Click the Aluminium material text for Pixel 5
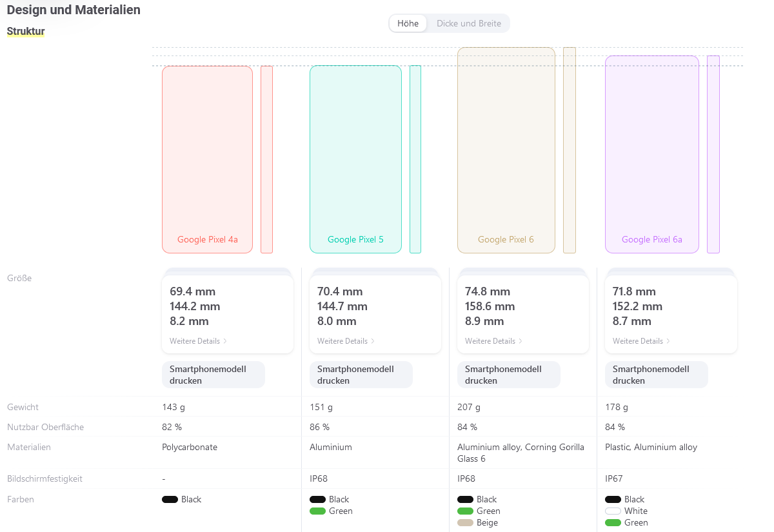774x532 pixels. click(x=331, y=448)
